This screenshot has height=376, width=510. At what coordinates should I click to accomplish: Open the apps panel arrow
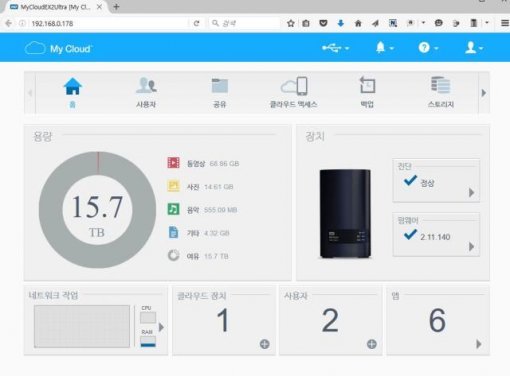click(x=479, y=344)
